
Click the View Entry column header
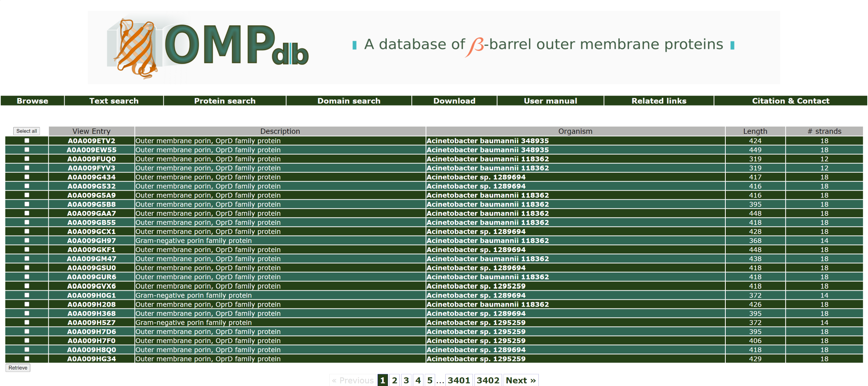coord(92,131)
